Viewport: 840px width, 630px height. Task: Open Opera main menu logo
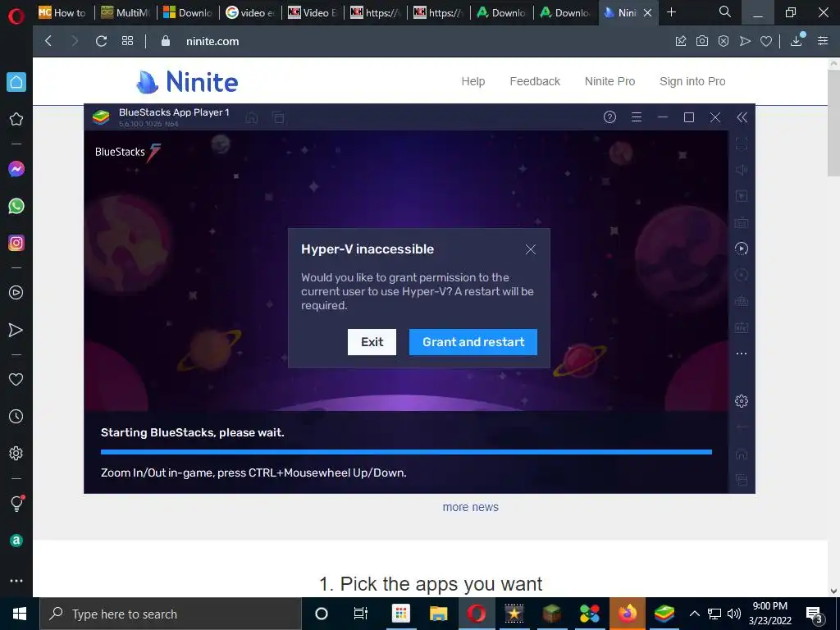[x=16, y=16]
